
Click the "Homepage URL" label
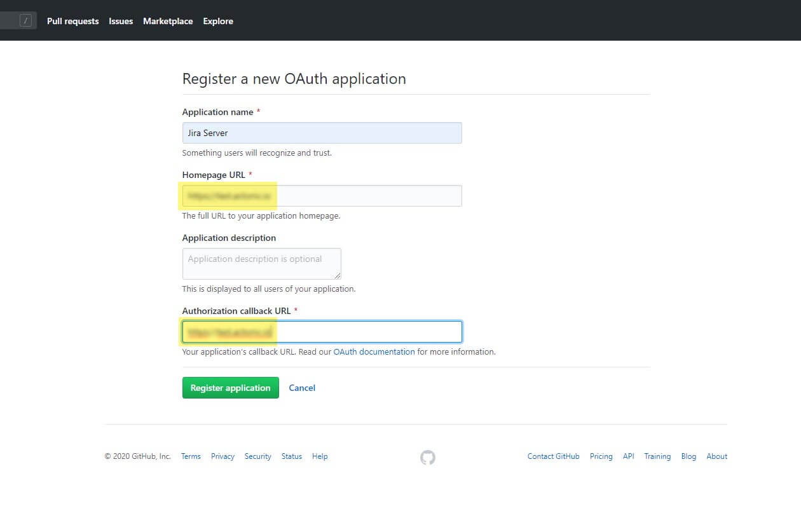(x=214, y=175)
